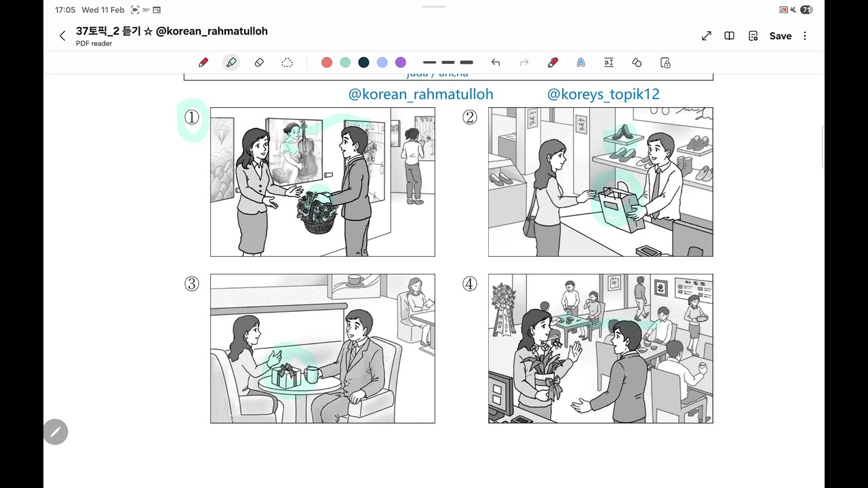The height and width of the screenshot is (488, 868).
Task: Choose the medium stroke width
Action: point(448,62)
